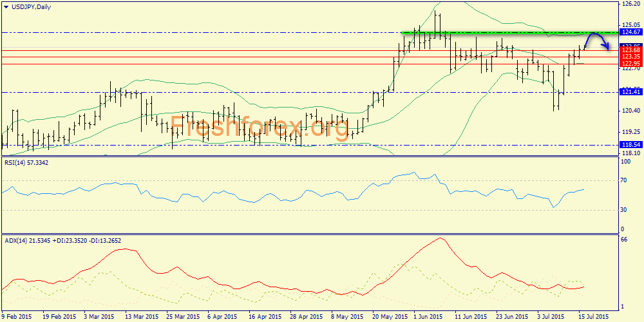Click the RSI scale value 30
The width and height of the screenshot is (644, 322).
pyautogui.click(x=625, y=210)
